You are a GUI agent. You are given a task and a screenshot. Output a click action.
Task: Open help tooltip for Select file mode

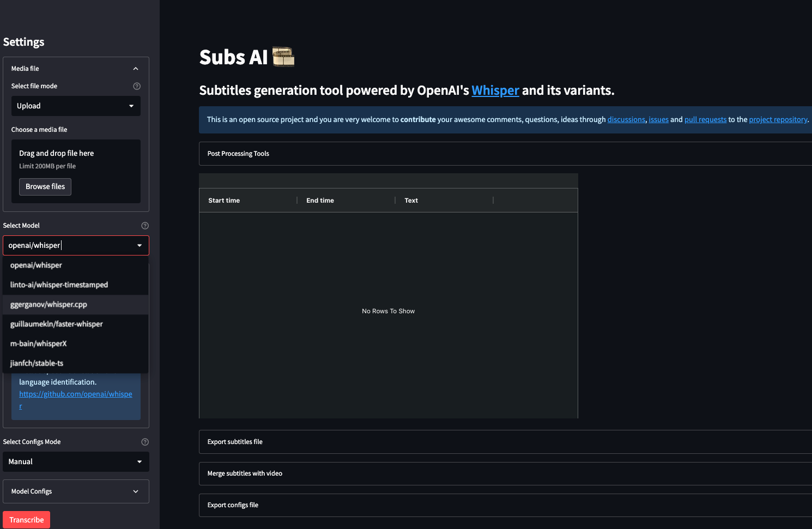137,86
